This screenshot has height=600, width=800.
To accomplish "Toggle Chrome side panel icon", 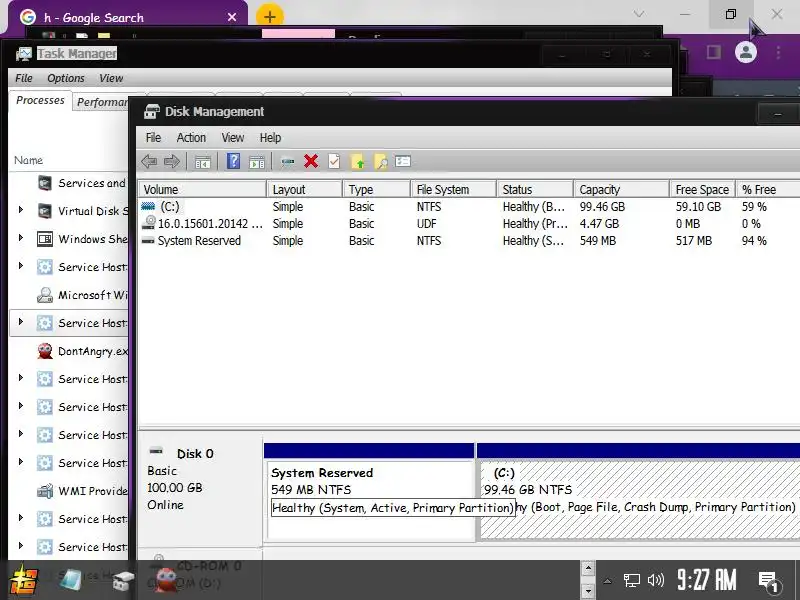I will pyautogui.click(x=714, y=52).
